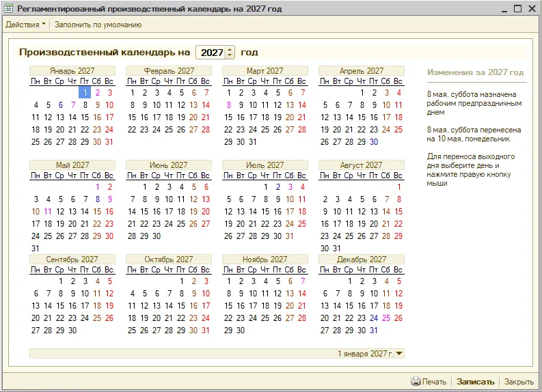Minimize the calendar window
This screenshot has height=392, width=542.
[x=504, y=10]
